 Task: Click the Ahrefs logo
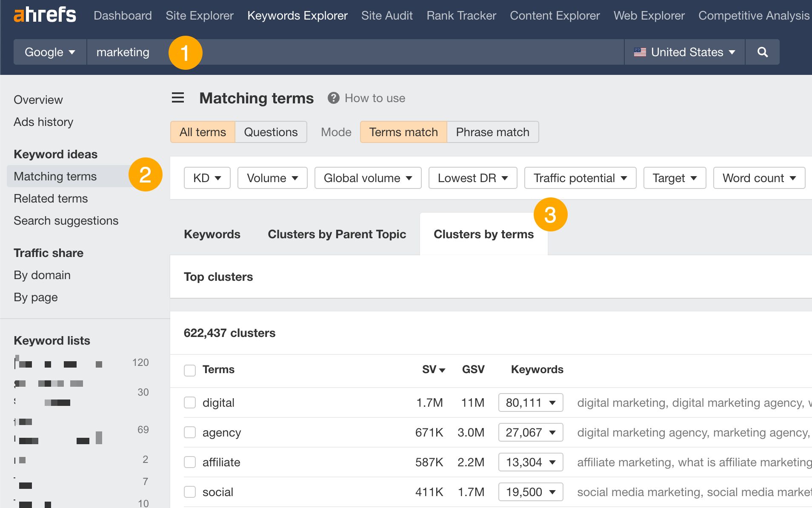(45, 15)
